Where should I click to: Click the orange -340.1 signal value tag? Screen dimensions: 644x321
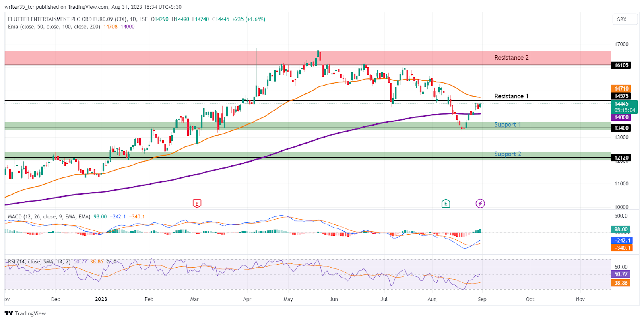point(622,248)
